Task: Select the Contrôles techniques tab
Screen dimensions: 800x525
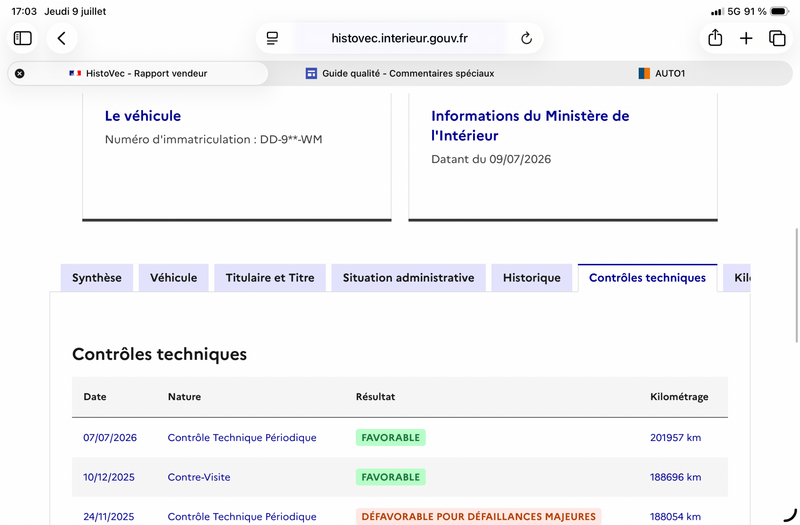Action: 647,278
